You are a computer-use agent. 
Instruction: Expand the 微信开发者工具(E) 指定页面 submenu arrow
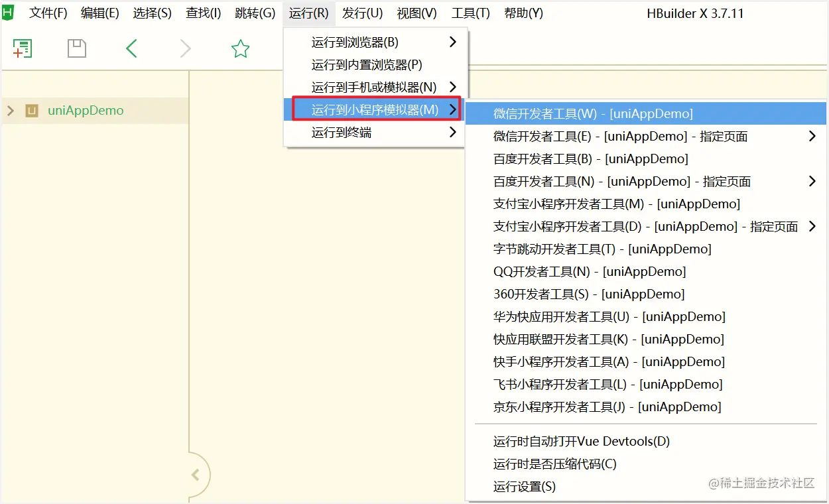[x=812, y=136]
